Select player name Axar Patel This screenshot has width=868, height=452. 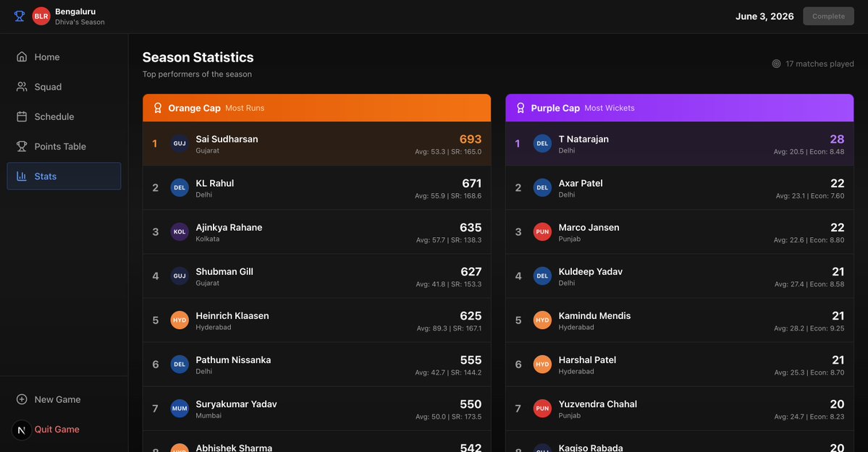[580, 183]
